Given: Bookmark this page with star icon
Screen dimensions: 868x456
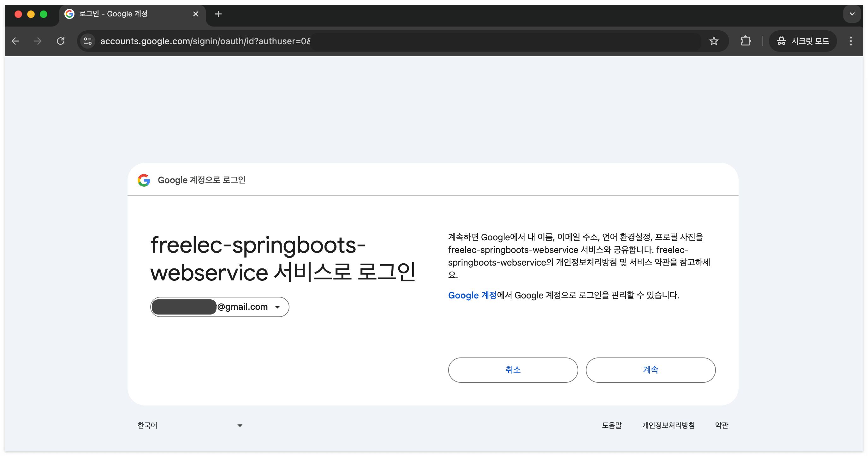Looking at the screenshot, I should pyautogui.click(x=714, y=41).
